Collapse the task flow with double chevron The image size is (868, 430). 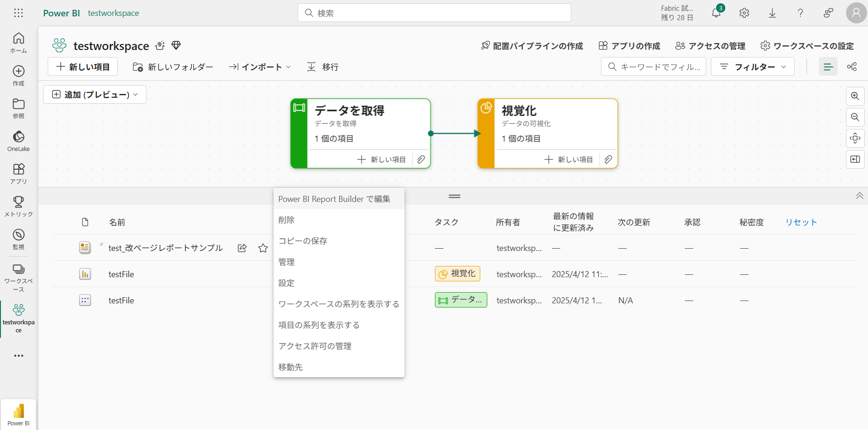pyautogui.click(x=860, y=196)
